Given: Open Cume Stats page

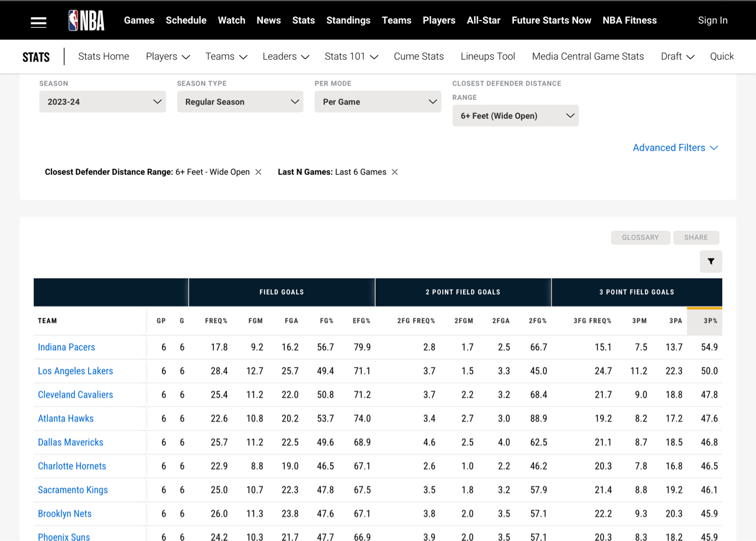Looking at the screenshot, I should (419, 56).
